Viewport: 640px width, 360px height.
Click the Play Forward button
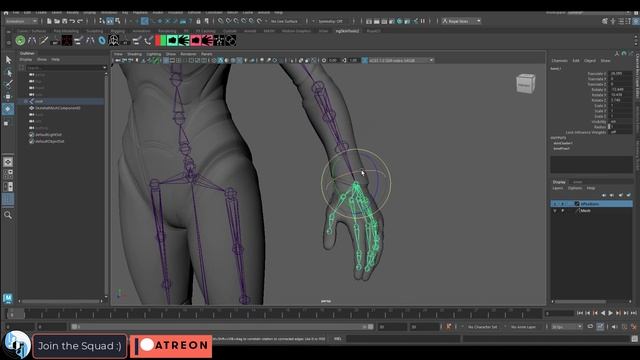tap(611, 313)
